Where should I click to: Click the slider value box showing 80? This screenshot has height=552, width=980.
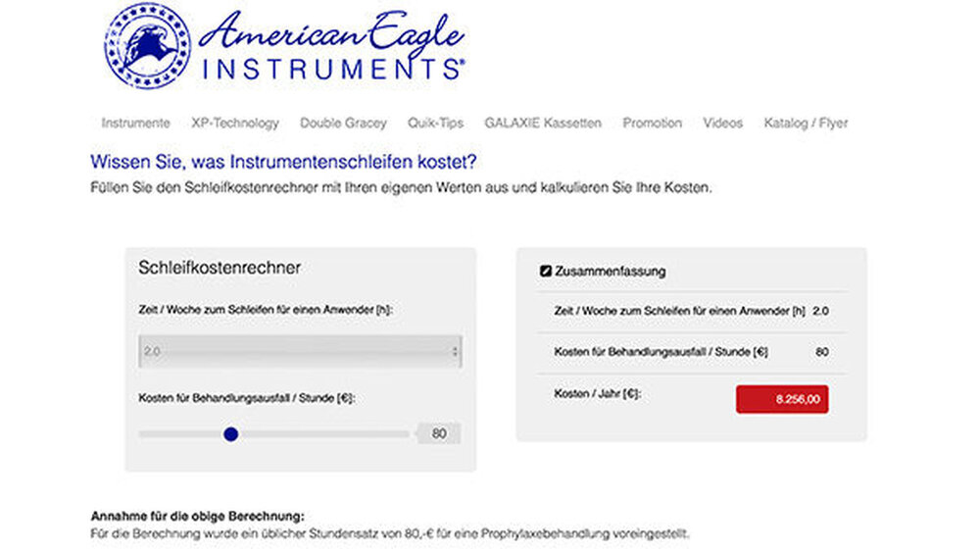pos(438,433)
